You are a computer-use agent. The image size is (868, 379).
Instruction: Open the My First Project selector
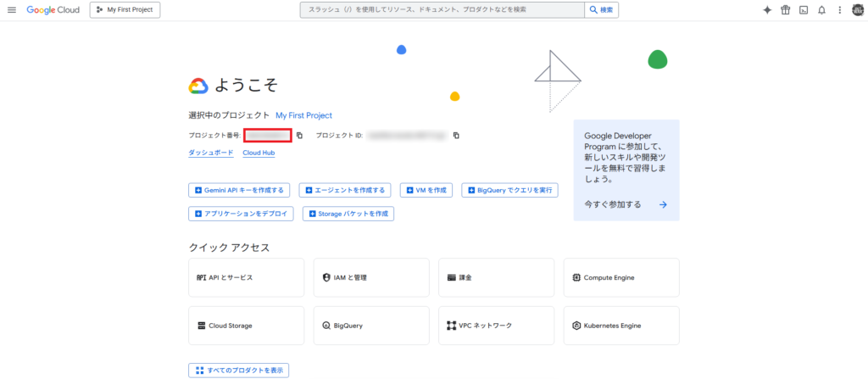click(125, 10)
